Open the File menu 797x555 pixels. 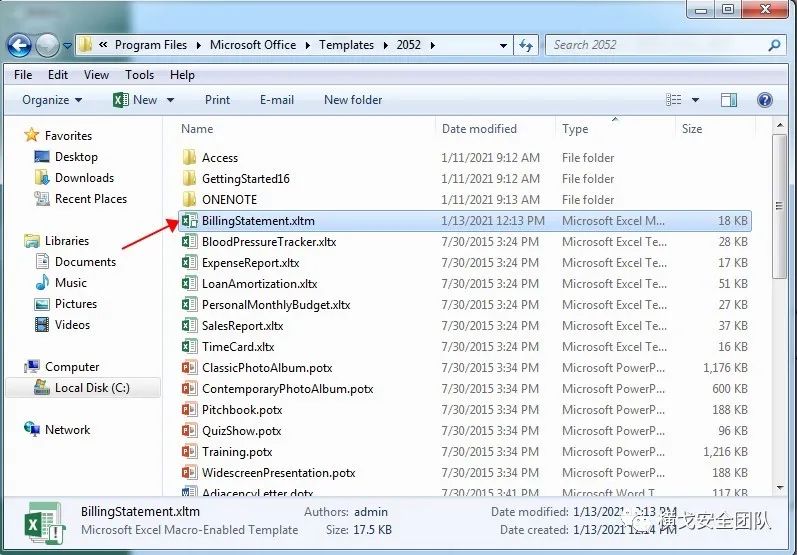click(x=23, y=75)
